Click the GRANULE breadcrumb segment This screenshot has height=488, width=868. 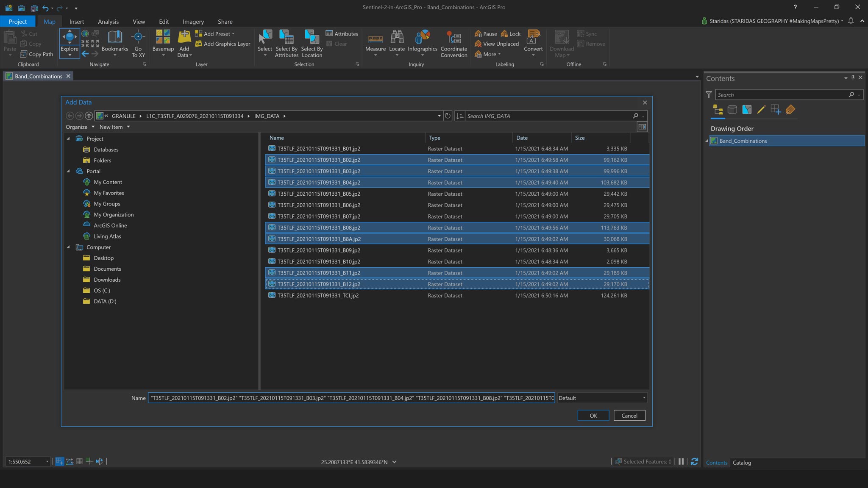click(x=124, y=116)
